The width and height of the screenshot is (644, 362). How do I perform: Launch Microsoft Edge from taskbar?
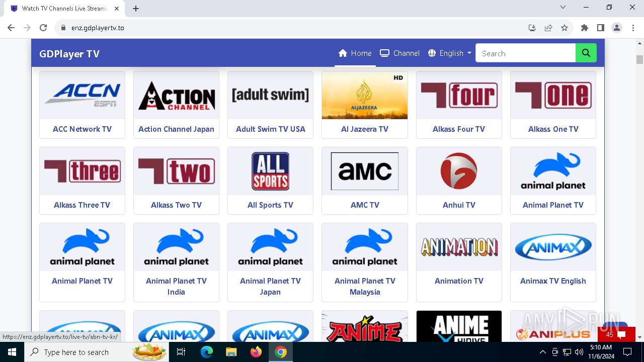pos(207,352)
